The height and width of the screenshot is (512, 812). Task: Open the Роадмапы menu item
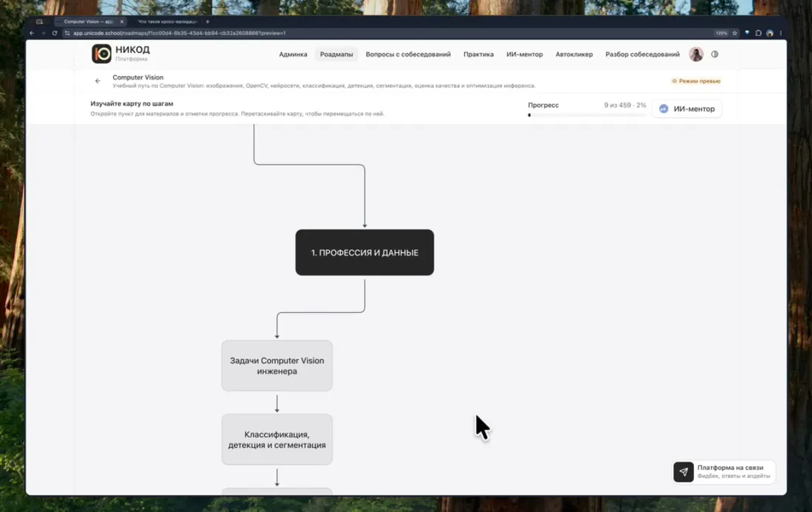pyautogui.click(x=336, y=55)
